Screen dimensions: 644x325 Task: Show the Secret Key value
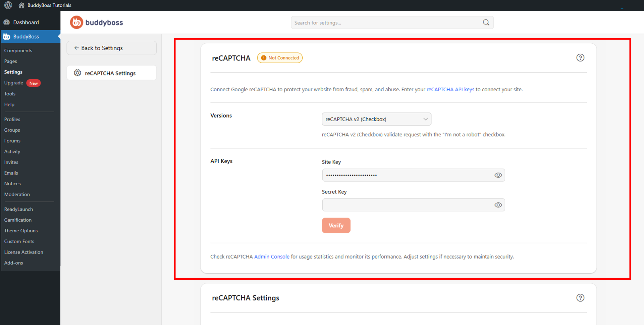(498, 205)
